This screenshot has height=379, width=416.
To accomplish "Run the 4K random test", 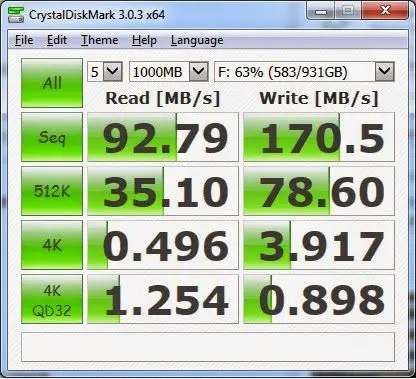I will pos(52,245).
